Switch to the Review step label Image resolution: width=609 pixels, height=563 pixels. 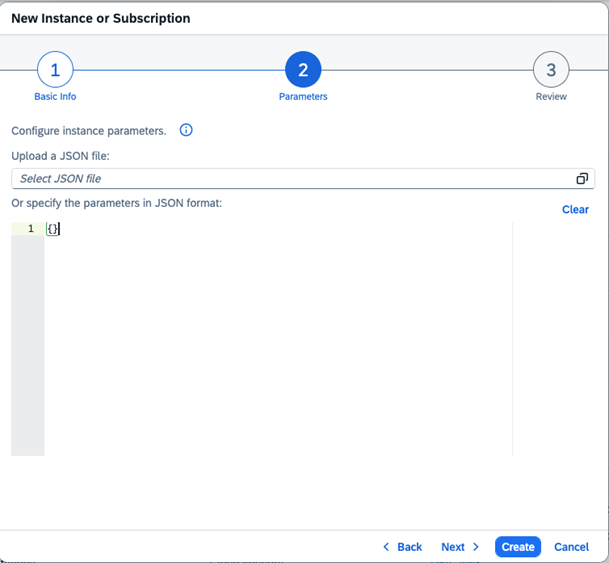pyautogui.click(x=550, y=97)
